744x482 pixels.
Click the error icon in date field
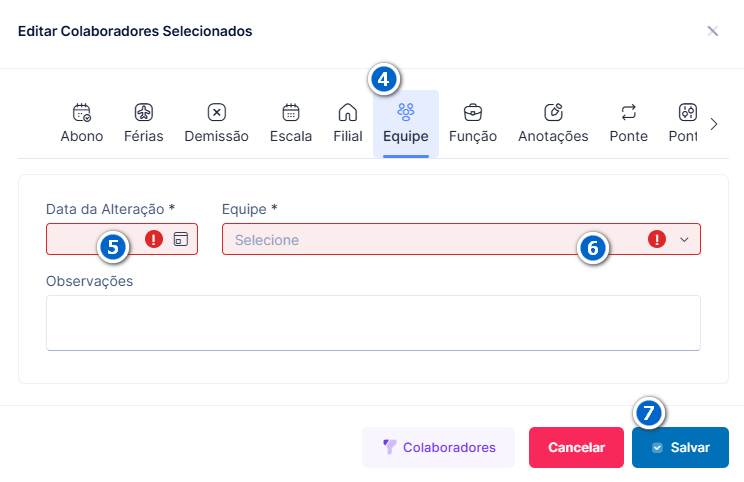pyautogui.click(x=154, y=239)
